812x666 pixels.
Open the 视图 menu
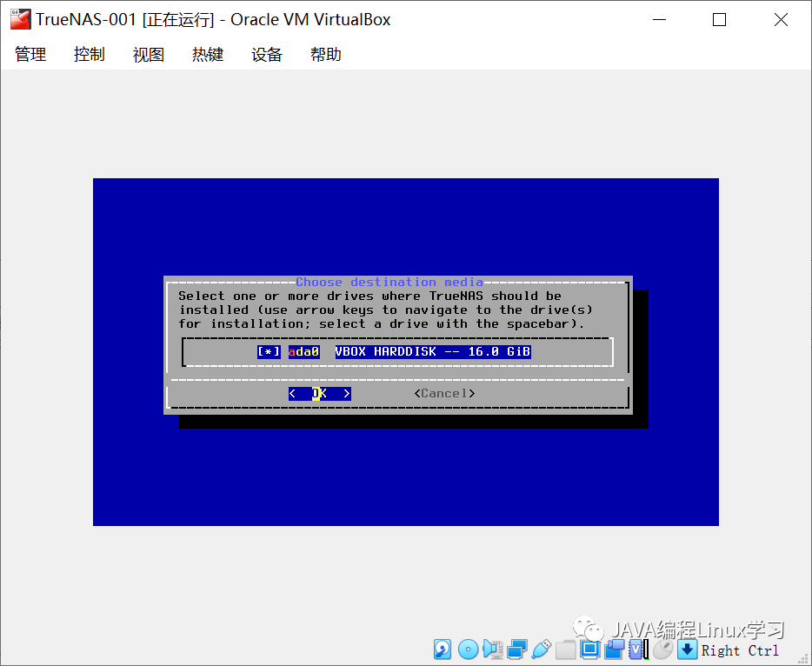[149, 55]
